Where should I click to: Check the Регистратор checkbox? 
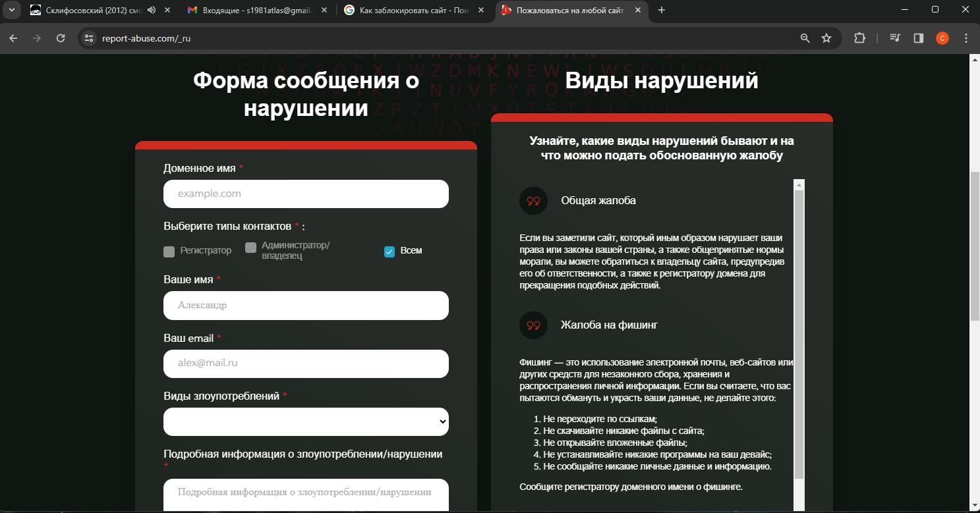point(169,251)
